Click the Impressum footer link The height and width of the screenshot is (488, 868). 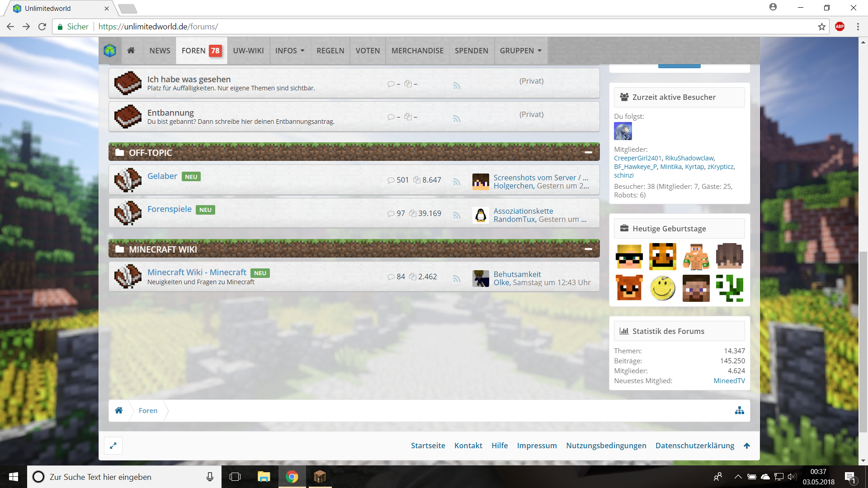(x=537, y=446)
